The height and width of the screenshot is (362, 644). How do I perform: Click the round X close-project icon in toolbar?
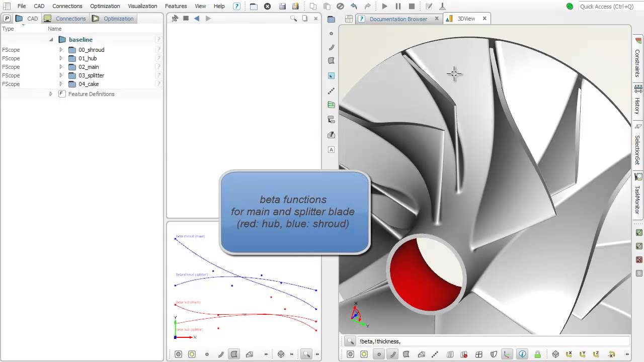click(267, 6)
